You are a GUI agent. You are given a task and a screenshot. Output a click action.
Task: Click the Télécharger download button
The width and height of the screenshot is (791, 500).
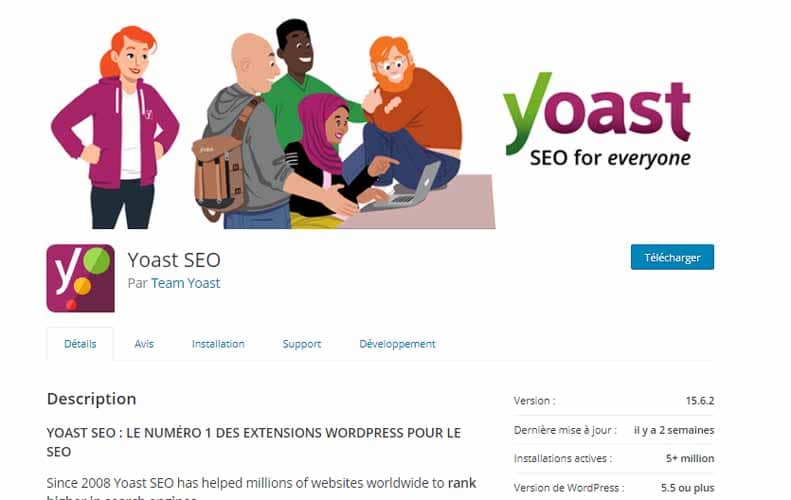tap(672, 257)
